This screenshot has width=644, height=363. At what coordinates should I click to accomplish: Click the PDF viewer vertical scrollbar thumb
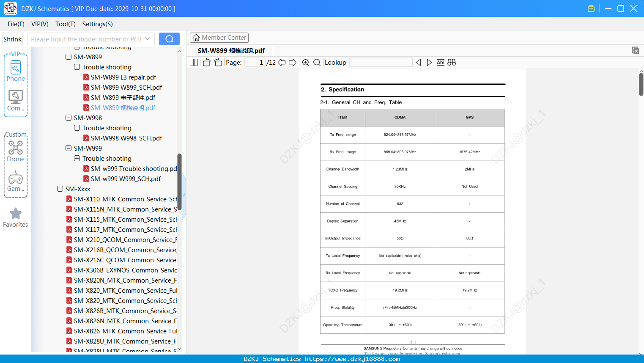(641, 85)
